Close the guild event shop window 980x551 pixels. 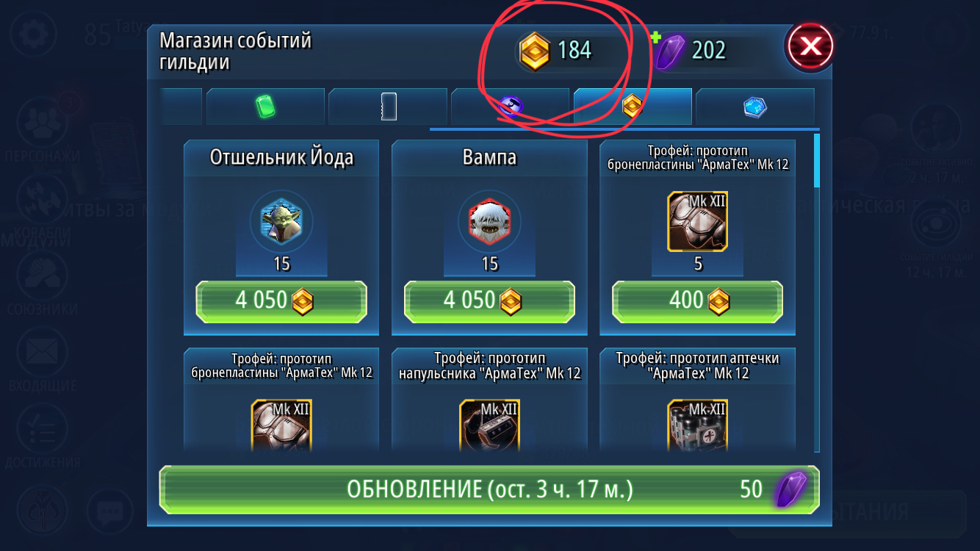pyautogui.click(x=810, y=46)
